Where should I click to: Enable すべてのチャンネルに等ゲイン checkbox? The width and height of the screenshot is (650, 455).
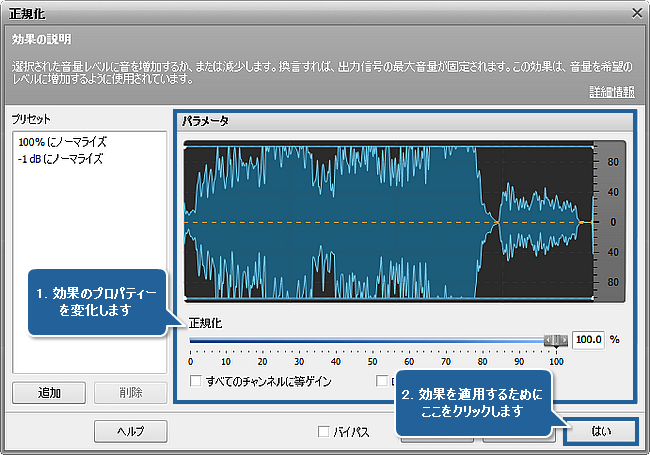coord(196,381)
